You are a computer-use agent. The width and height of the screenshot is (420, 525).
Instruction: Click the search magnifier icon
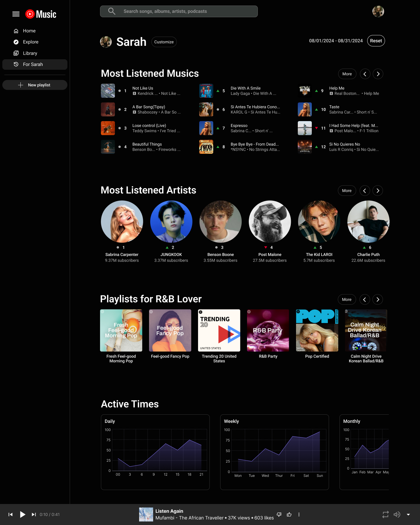[x=112, y=11]
